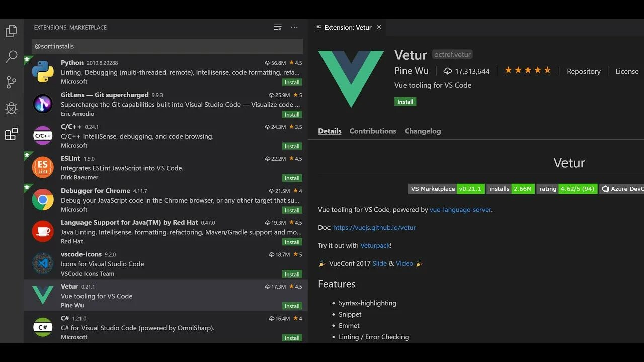Image resolution: width=644 pixels, height=362 pixels.
Task: Install the C# extension
Action: [x=292, y=338]
